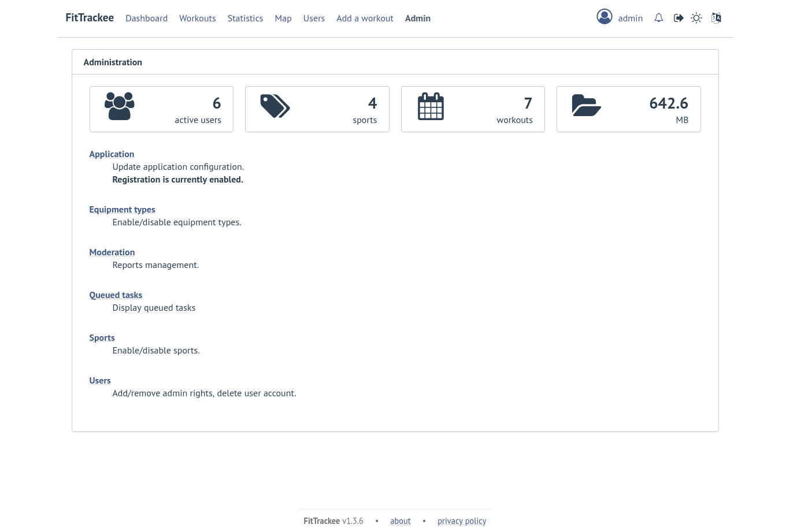Viewport: 790px width, 532px height.
Task: Click the workouts calendar icon
Action: pyautogui.click(x=431, y=106)
